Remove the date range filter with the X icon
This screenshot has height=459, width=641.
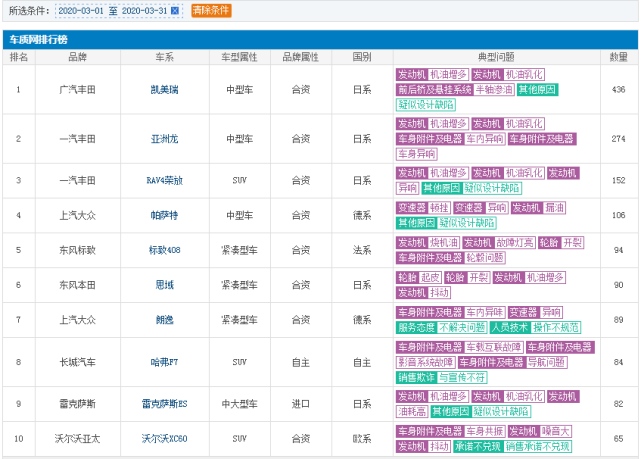(x=176, y=10)
